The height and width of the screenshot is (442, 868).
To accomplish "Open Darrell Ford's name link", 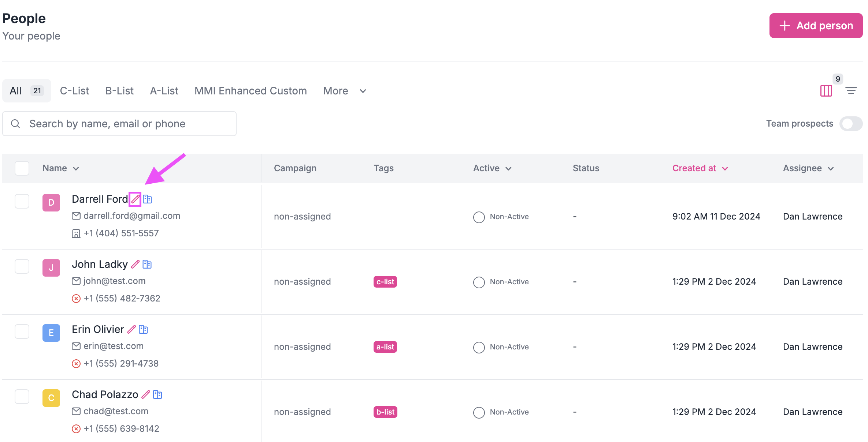I will [100, 199].
